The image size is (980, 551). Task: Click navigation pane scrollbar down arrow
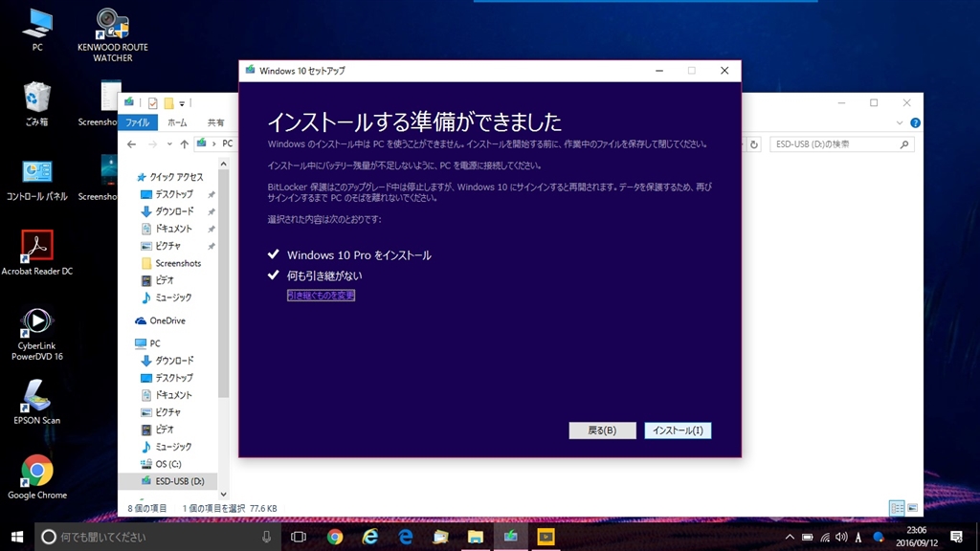point(223,495)
